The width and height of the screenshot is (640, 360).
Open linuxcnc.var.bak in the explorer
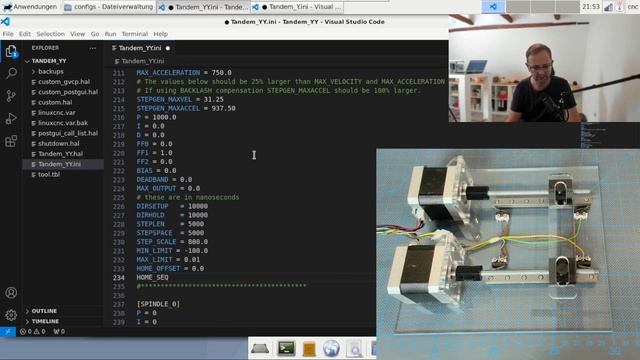[62, 123]
